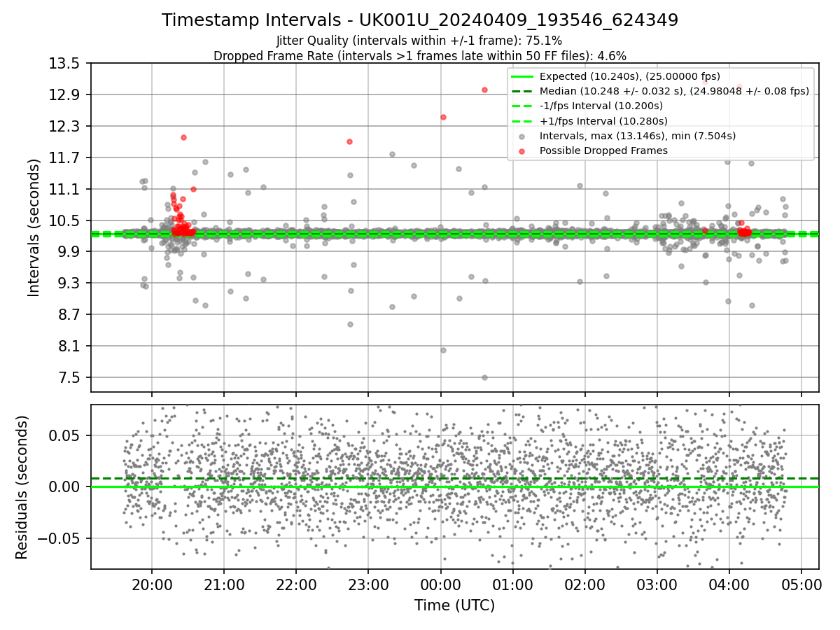Select the 'Jitter Quality' 75.1% subtitle line
840x630 pixels.
pyautogui.click(x=420, y=41)
